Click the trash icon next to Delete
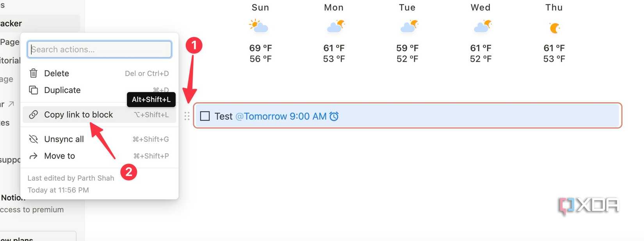The image size is (644, 241). (x=34, y=73)
